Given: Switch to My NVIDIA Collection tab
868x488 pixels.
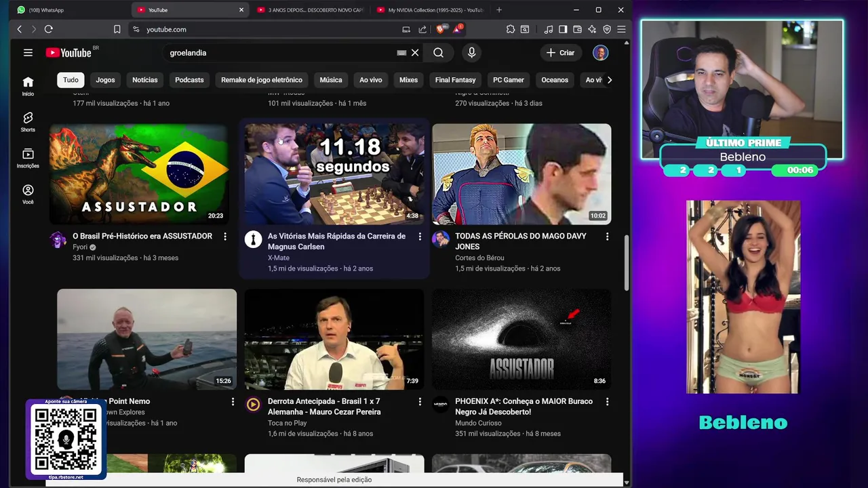Looking at the screenshot, I should point(430,10).
